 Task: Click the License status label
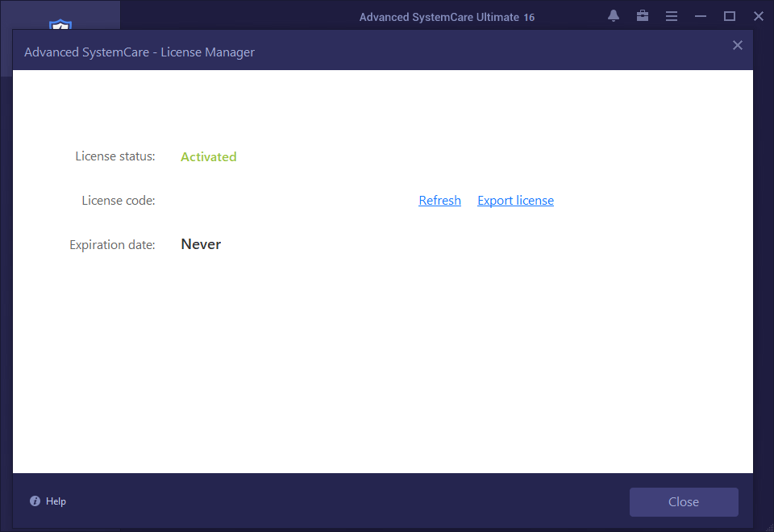pos(115,156)
